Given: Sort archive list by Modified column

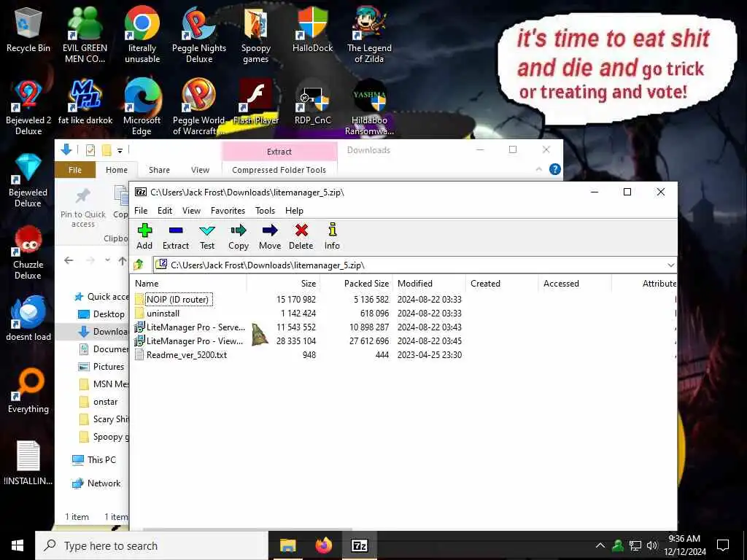Looking at the screenshot, I should click(429, 284).
